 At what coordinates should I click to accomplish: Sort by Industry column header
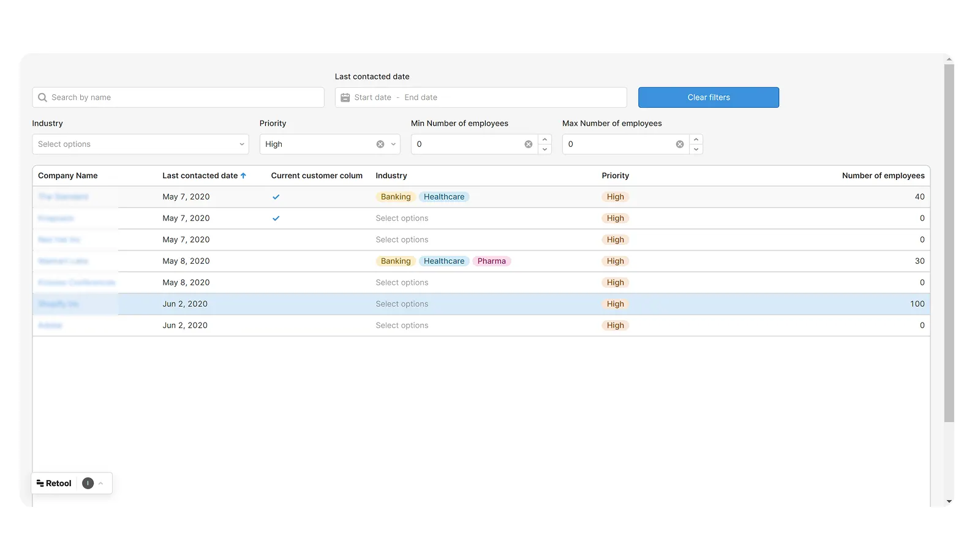coord(391,176)
